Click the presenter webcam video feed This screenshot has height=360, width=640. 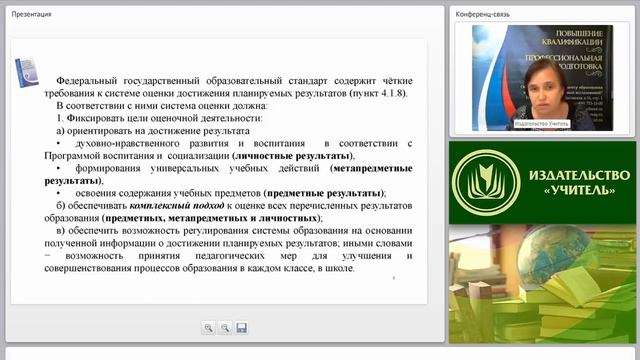[x=542, y=78]
